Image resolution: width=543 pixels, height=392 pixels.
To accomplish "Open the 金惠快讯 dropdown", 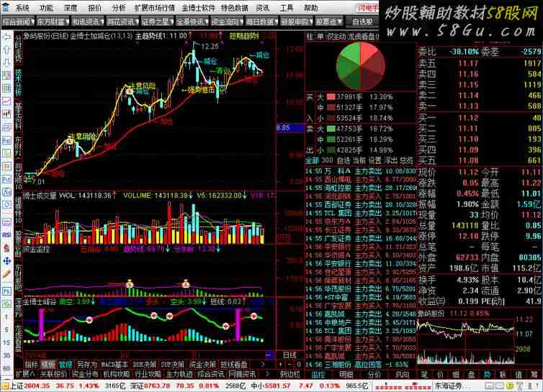I will pyautogui.click(x=192, y=22).
